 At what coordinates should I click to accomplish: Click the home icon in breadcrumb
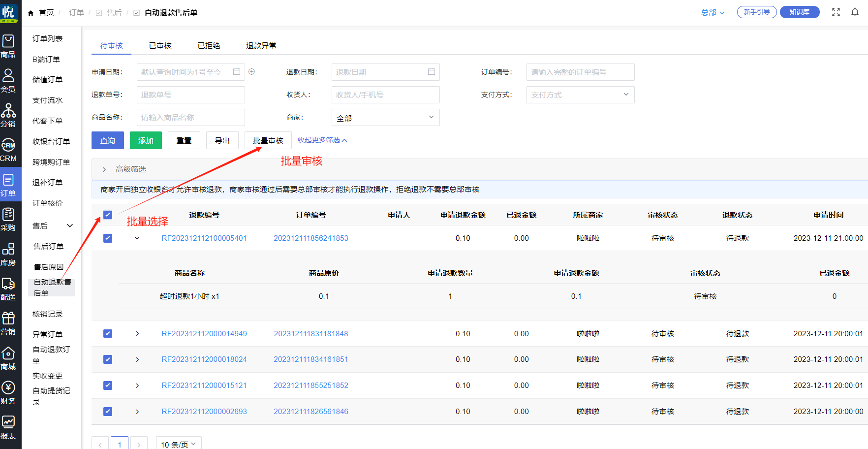31,13
